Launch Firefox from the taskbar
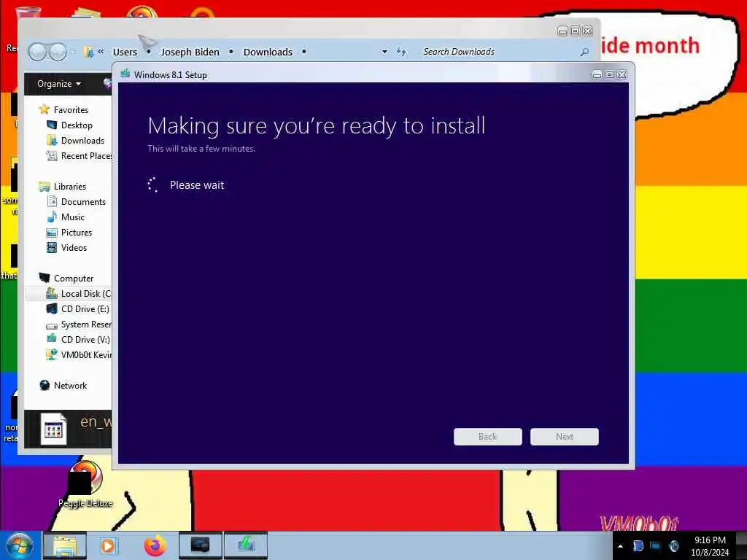The image size is (747, 560). coord(155,545)
